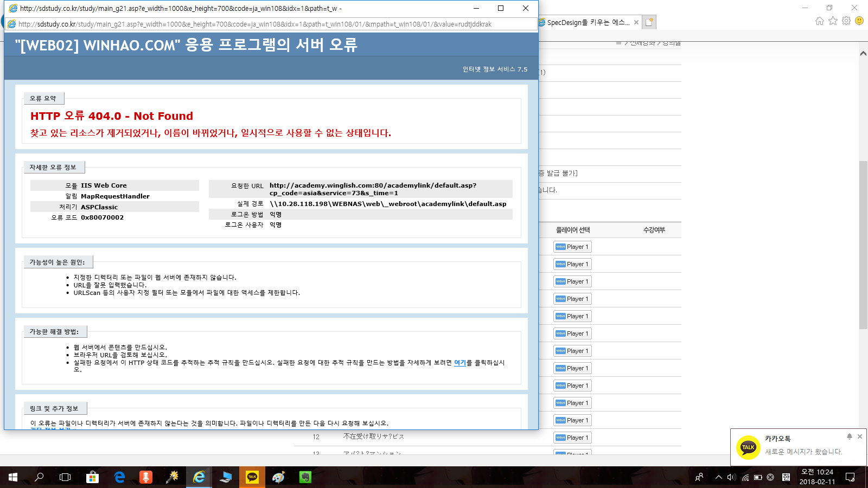Click the popup window address bar
The width and height of the screenshot is (868, 488).
271,24
